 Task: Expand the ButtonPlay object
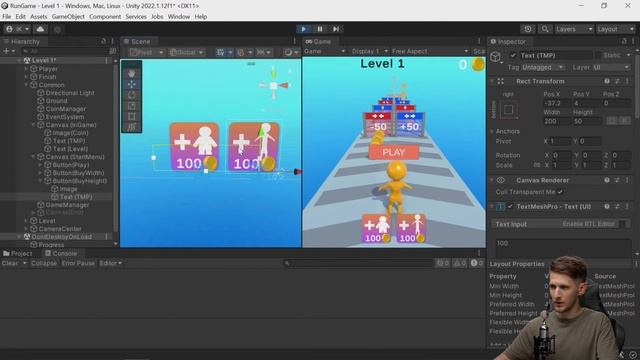(x=40, y=165)
